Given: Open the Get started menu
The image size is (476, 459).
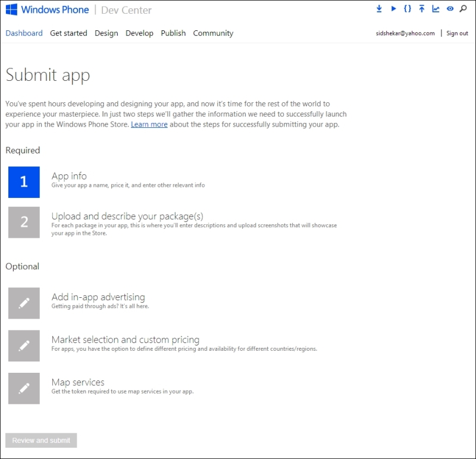Looking at the screenshot, I should click(x=68, y=33).
